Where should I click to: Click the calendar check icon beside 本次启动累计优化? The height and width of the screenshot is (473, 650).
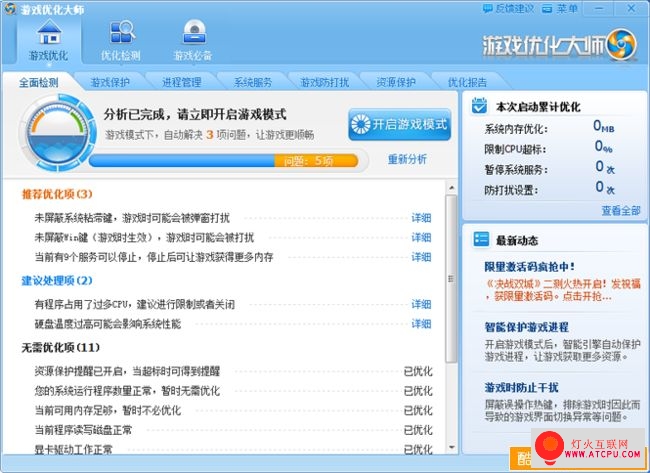(x=480, y=106)
